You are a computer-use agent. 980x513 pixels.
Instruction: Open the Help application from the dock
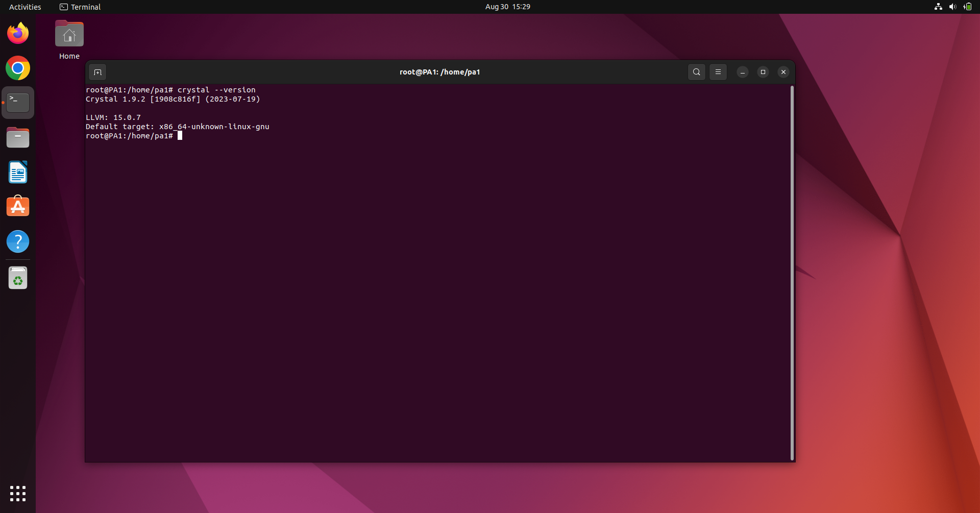coord(18,241)
